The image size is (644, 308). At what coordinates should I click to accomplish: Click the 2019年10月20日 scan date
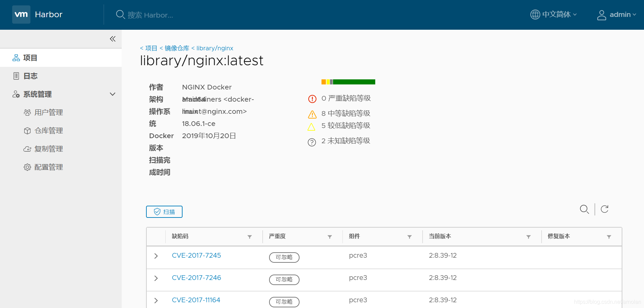pos(209,136)
